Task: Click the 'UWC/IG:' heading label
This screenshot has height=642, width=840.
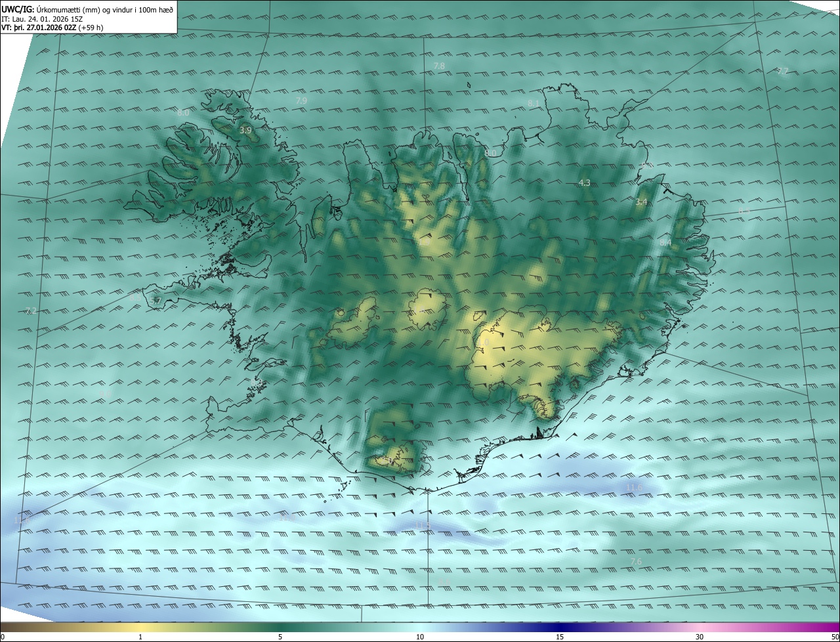Action: 18,9
